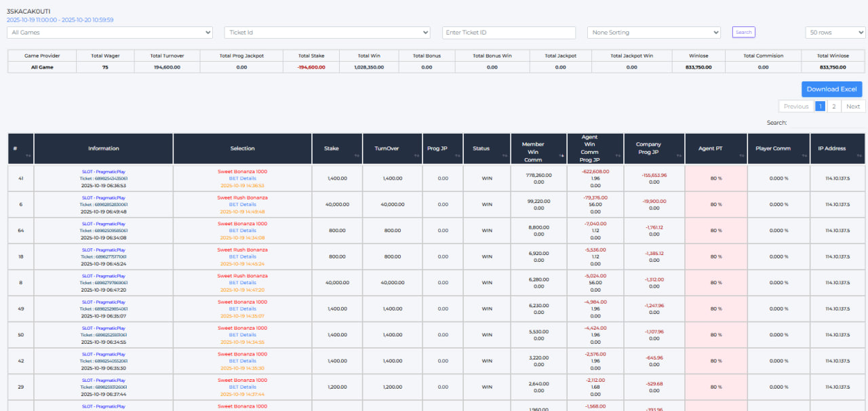Click sort arrows in Member Win Comm header

pos(560,156)
